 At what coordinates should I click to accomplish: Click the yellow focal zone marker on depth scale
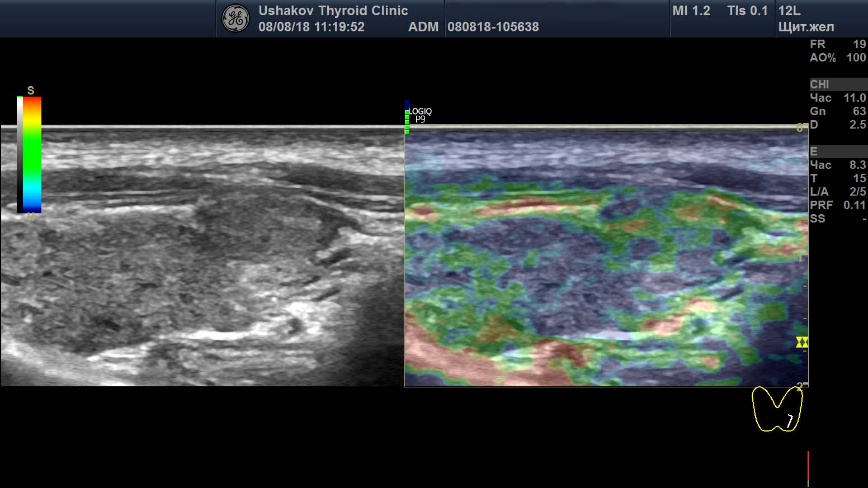[x=802, y=342]
